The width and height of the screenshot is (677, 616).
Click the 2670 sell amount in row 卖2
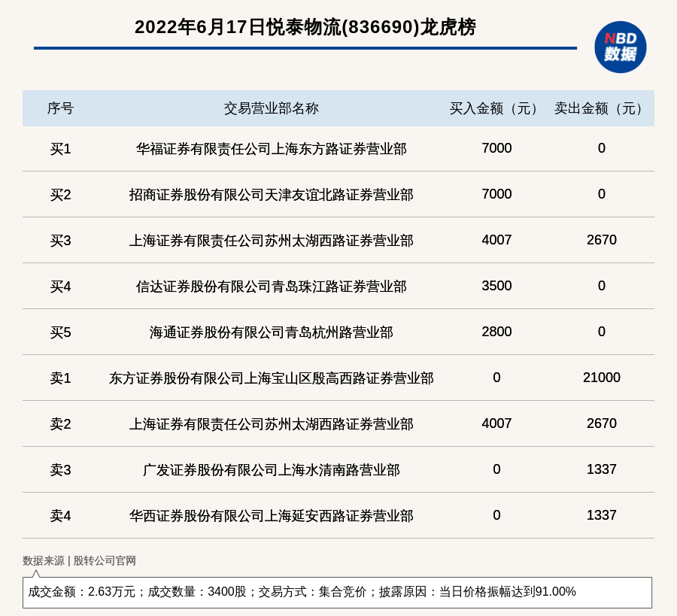[602, 423]
